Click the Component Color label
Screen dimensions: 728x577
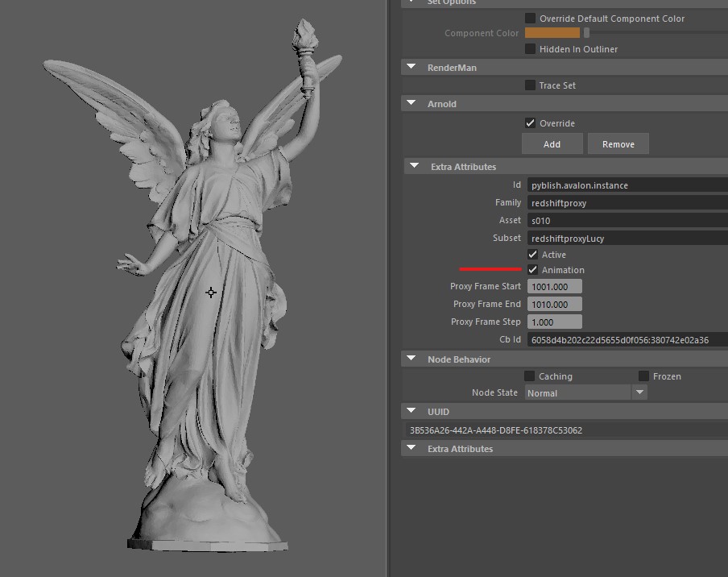482,33
